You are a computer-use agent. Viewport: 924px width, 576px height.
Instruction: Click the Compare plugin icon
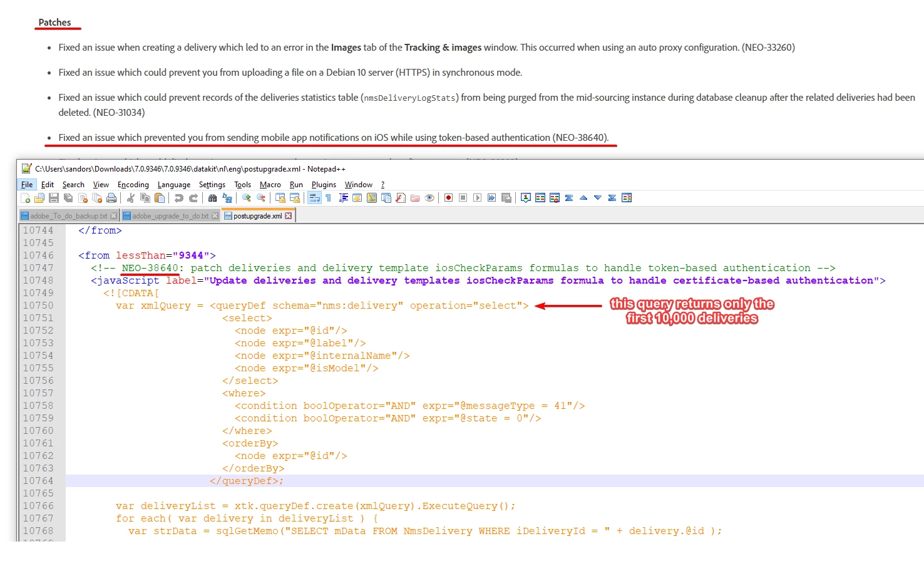(540, 198)
